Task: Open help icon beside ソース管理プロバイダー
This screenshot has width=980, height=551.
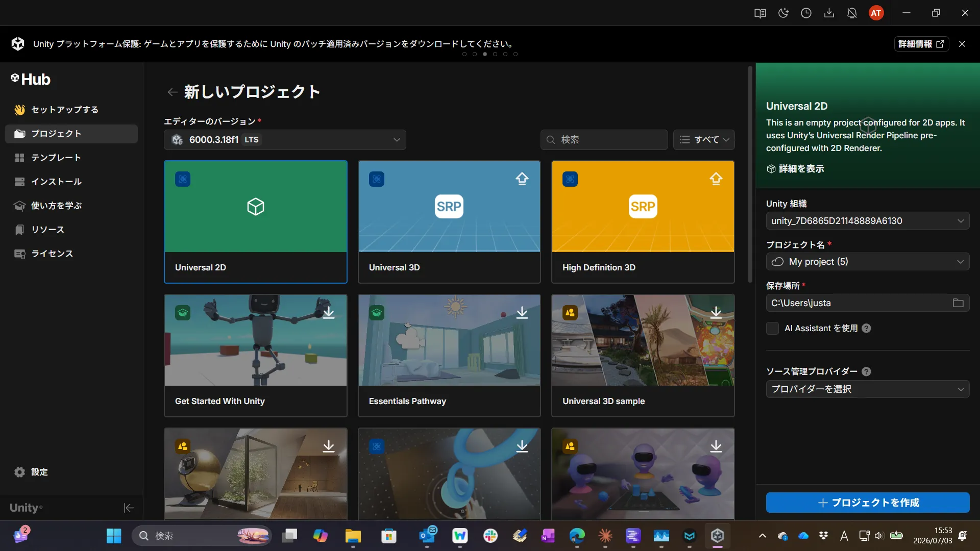Action: tap(866, 371)
